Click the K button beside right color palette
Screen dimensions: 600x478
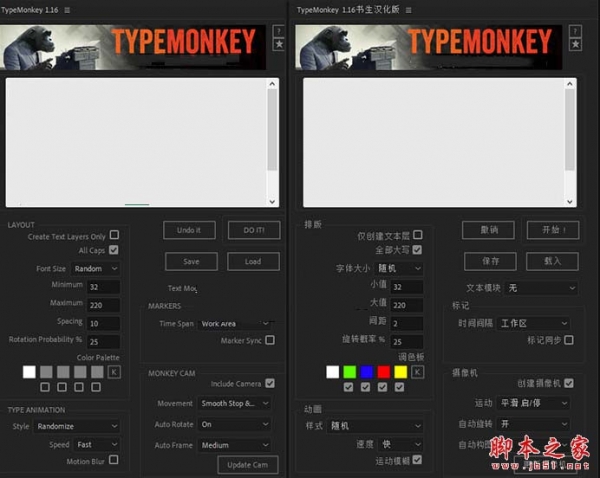(417, 372)
